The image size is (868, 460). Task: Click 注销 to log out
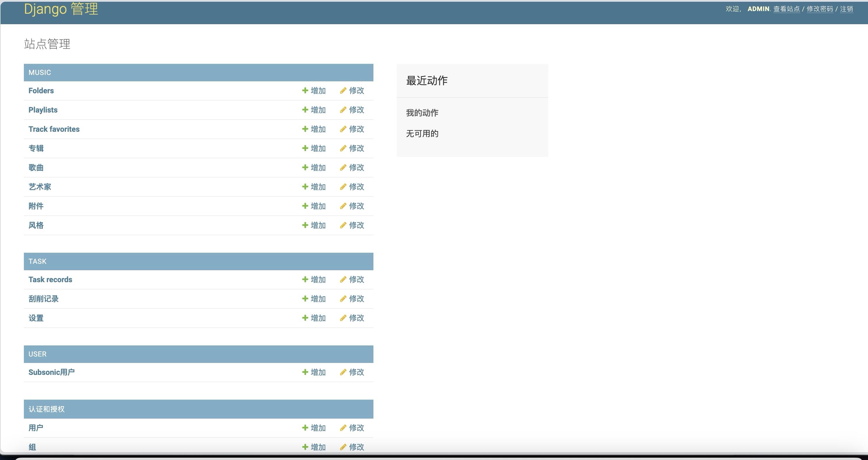846,9
